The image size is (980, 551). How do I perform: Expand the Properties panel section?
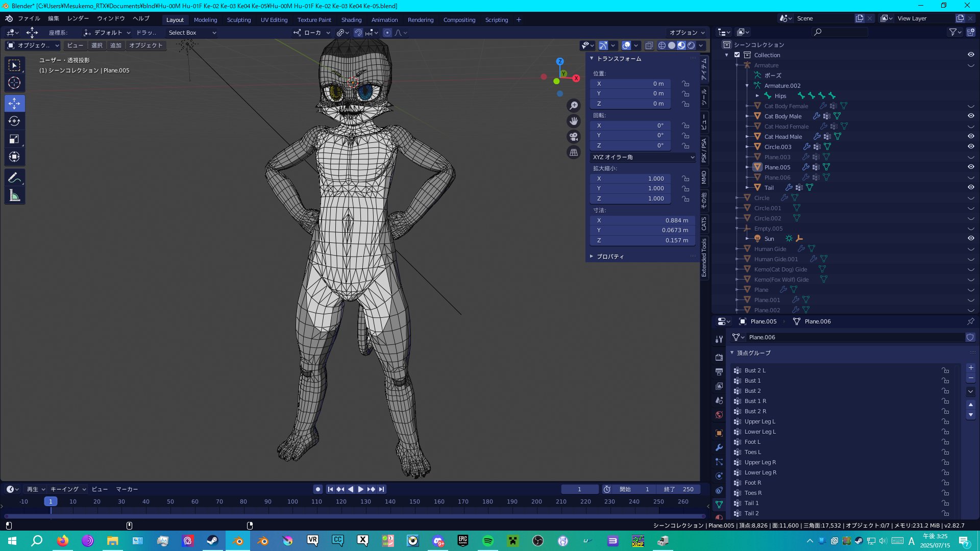592,256
